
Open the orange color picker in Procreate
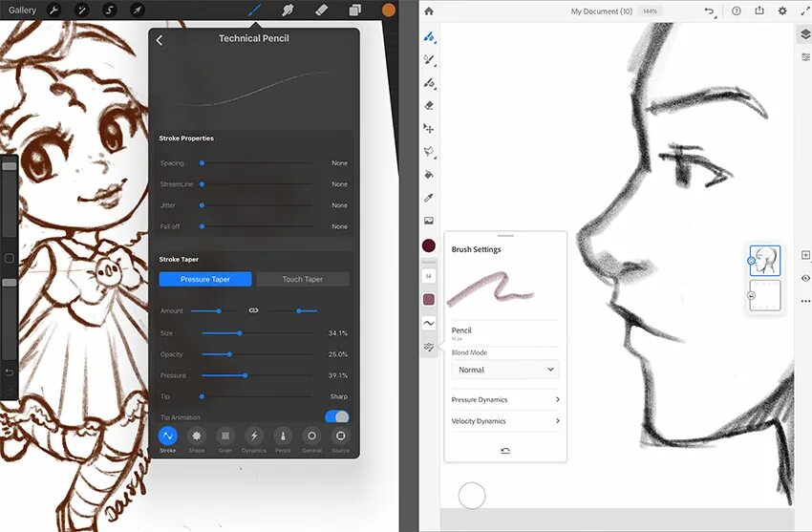(389, 10)
